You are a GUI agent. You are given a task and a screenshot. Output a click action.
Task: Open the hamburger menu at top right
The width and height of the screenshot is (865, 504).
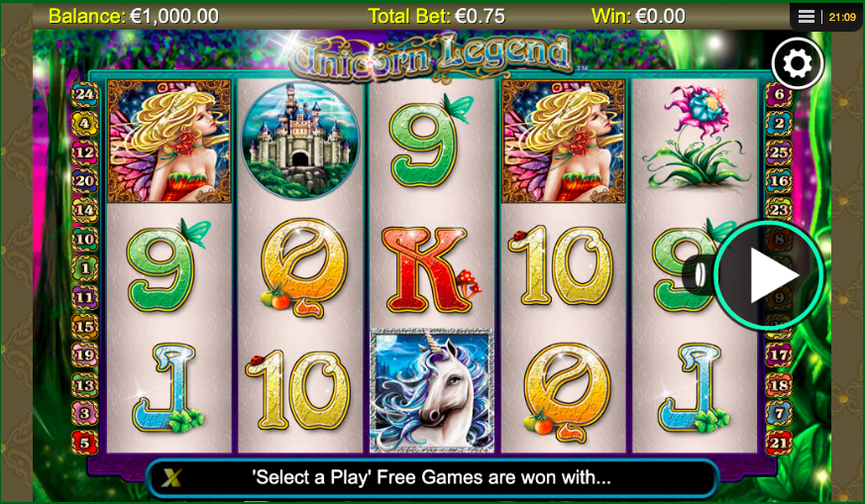point(806,17)
